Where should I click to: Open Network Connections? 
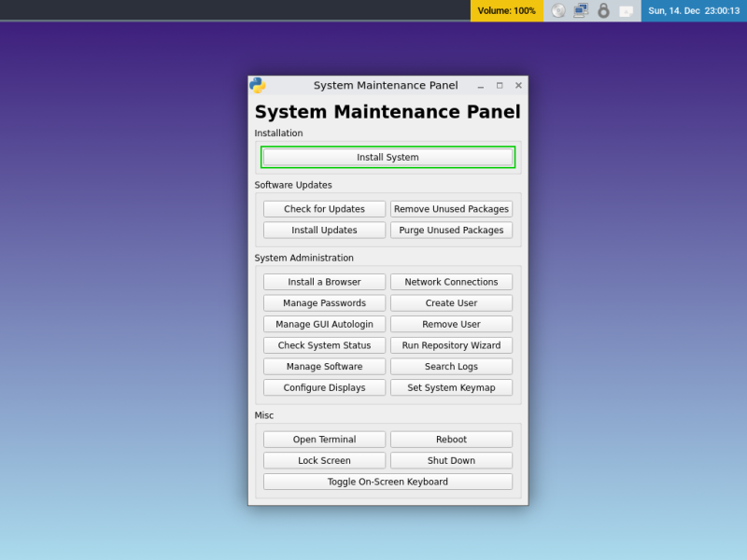(x=452, y=281)
